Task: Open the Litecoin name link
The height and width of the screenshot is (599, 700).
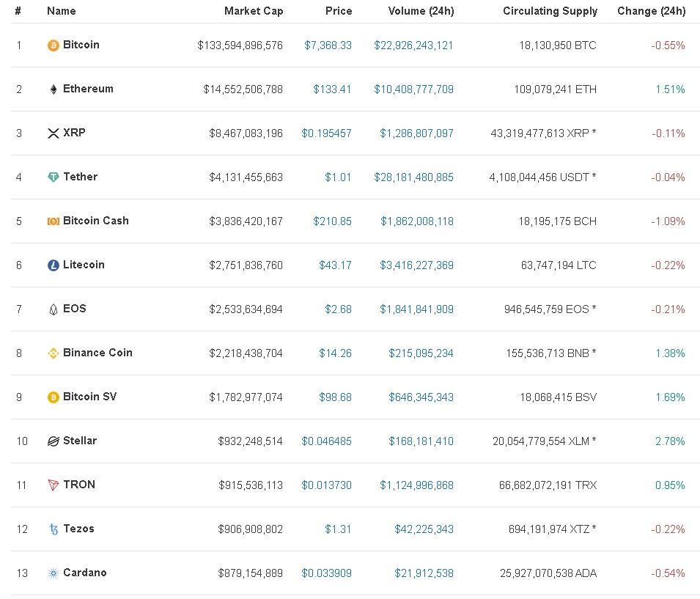Action: [84, 265]
